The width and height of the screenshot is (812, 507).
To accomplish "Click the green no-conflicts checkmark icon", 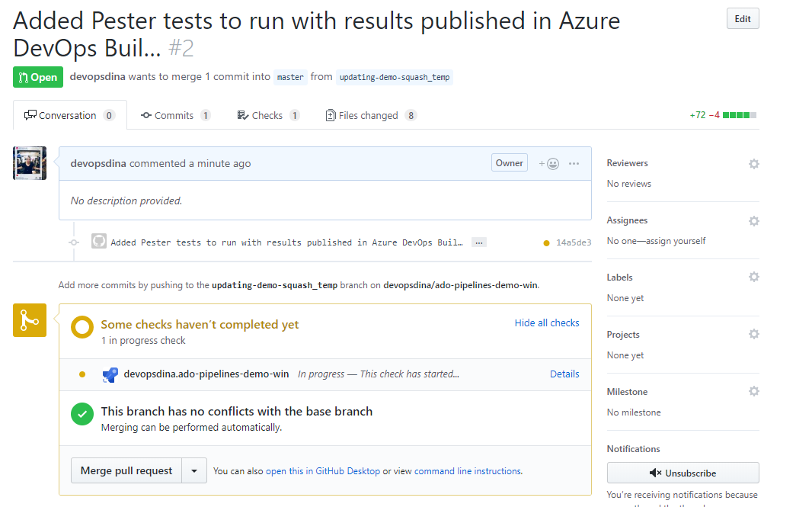I will point(82,414).
